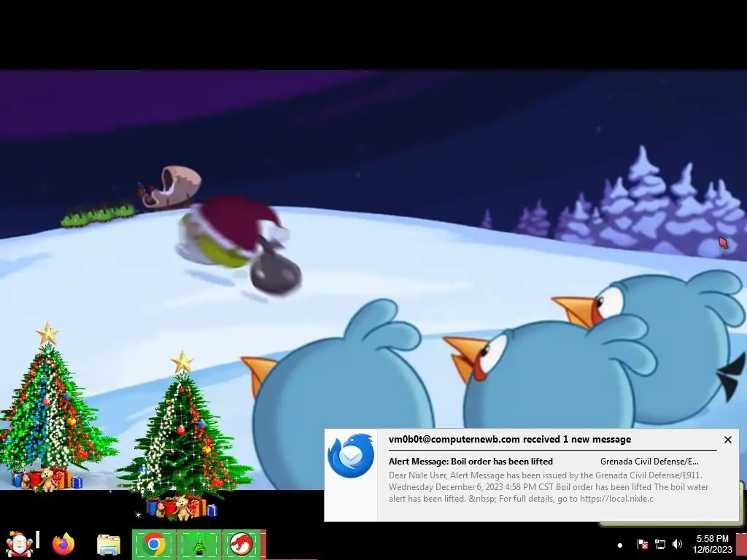747x560 pixels.
Task: Click the 'received 1 new message' notification header
Action: pyautogui.click(x=510, y=439)
